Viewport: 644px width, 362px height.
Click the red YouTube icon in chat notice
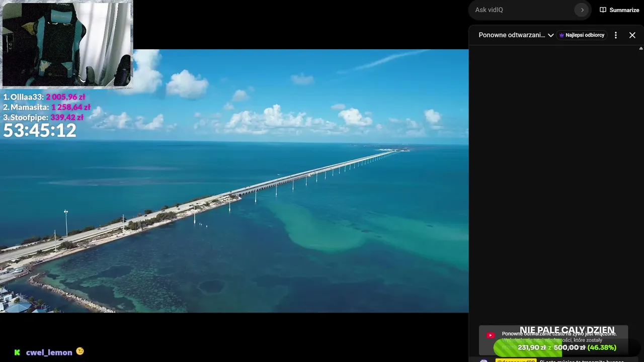(491, 335)
